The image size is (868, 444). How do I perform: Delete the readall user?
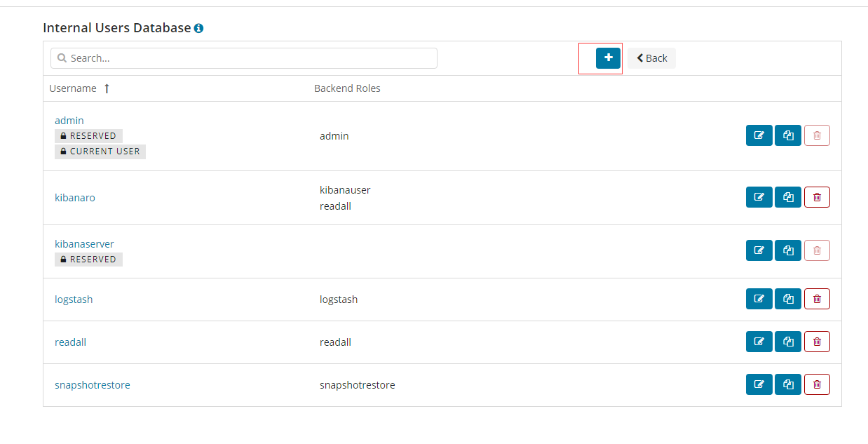coord(817,342)
